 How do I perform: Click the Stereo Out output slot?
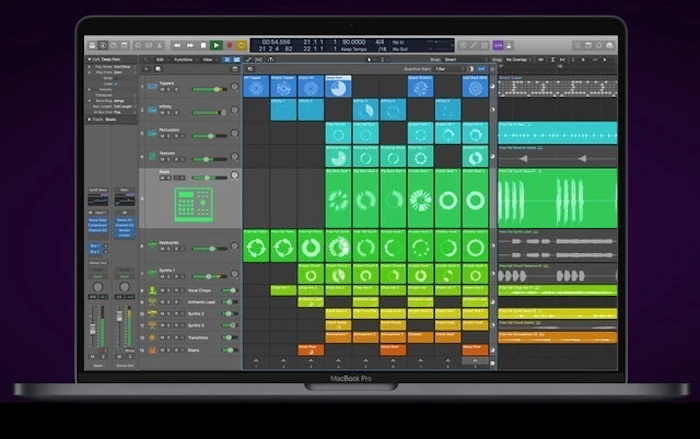point(98,263)
